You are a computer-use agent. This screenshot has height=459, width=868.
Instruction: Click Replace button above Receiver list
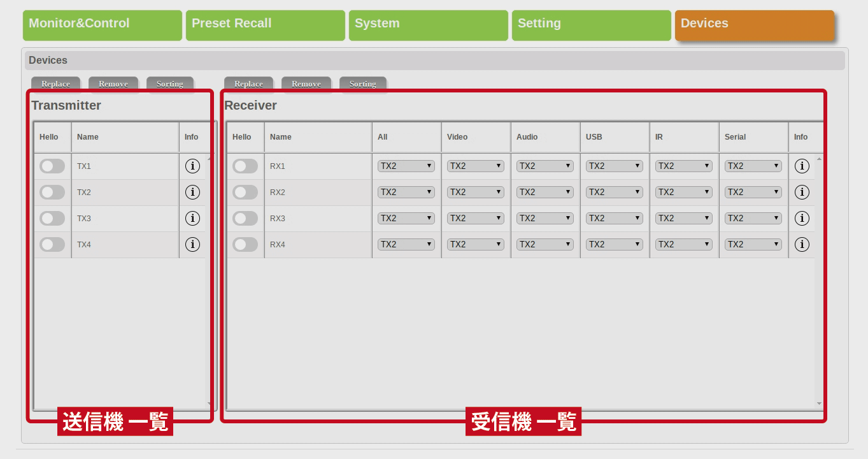coord(248,84)
